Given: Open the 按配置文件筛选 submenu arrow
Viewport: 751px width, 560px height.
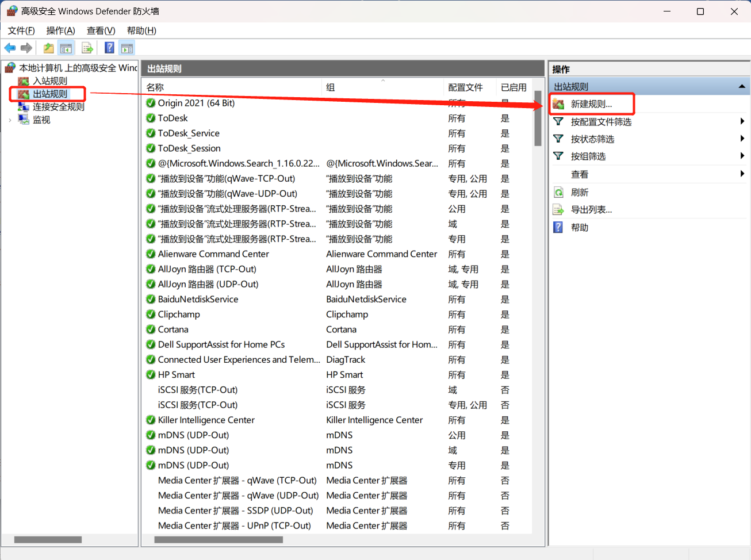Looking at the screenshot, I should pos(742,121).
